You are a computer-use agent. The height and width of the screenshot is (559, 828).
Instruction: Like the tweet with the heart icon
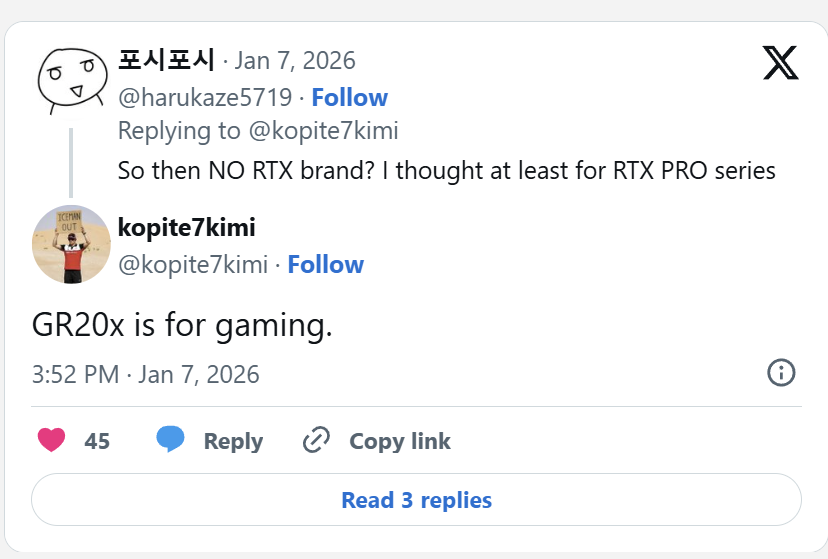coord(51,441)
